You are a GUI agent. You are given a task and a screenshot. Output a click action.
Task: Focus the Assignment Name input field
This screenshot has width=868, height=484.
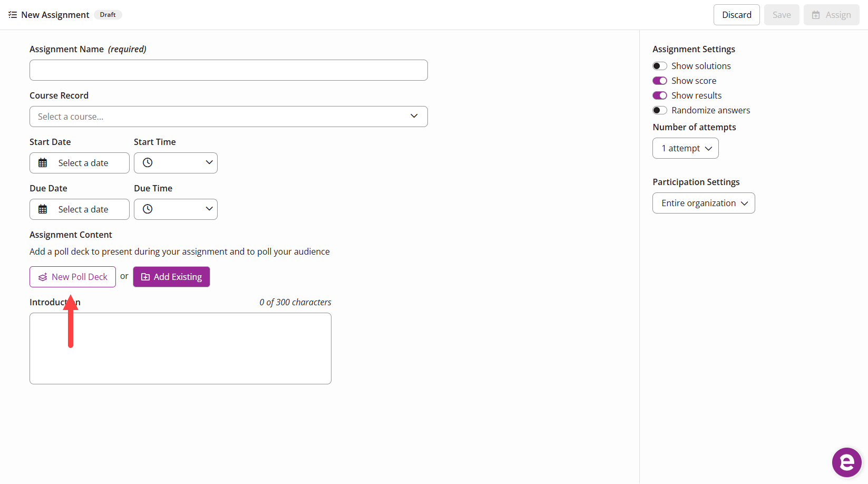[229, 70]
